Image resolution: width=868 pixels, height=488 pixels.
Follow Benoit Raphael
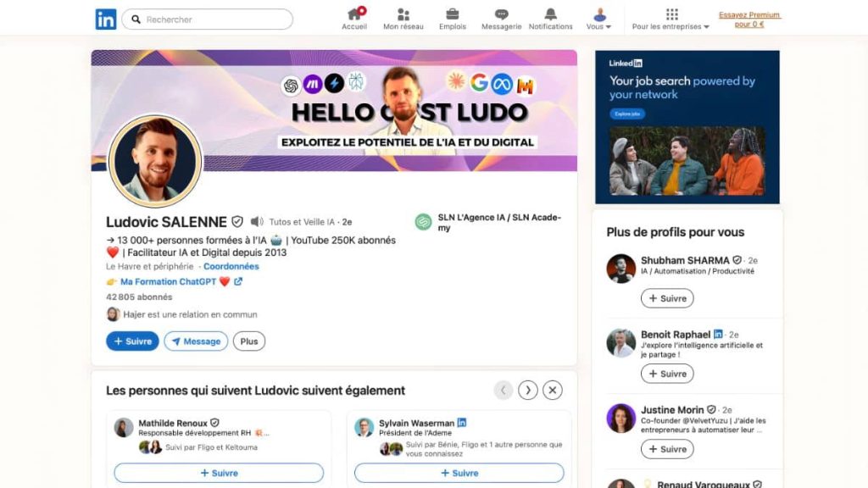click(x=667, y=374)
